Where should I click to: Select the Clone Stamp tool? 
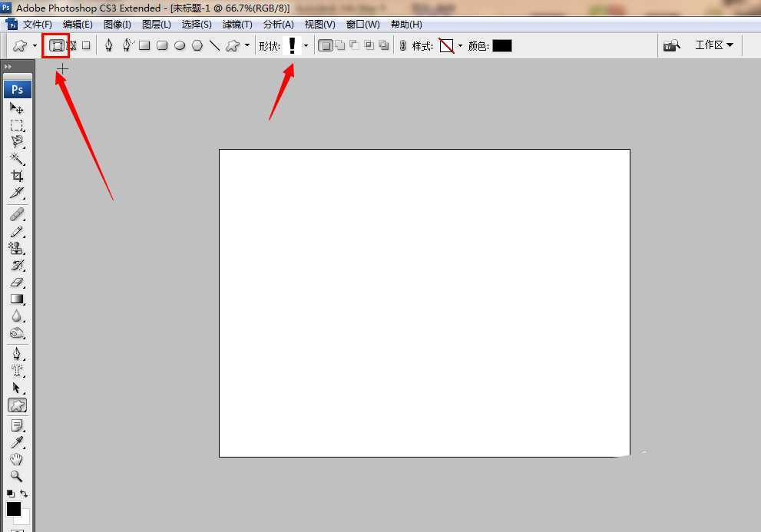point(17,248)
